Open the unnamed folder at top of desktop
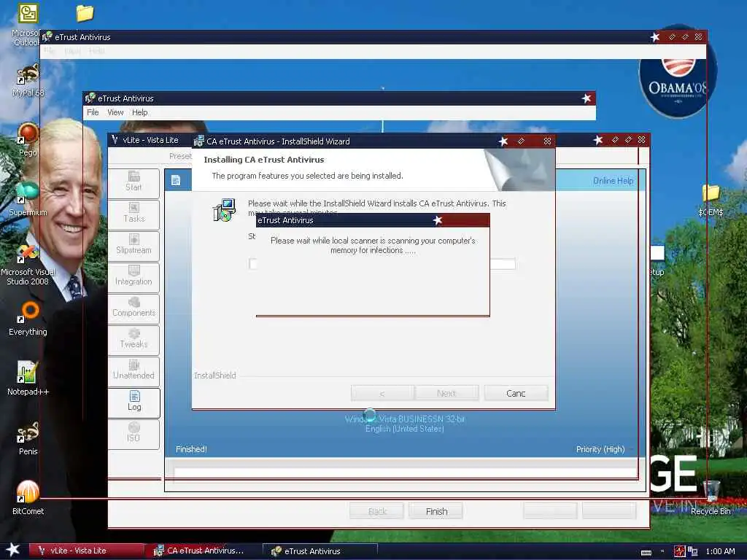This screenshot has width=747, height=560. (x=85, y=13)
